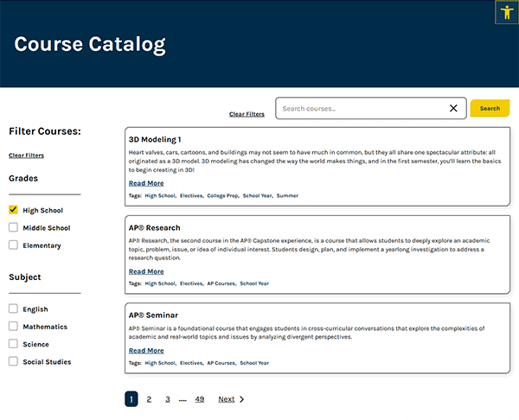The width and height of the screenshot is (519, 420).
Task: Click the Next page arrow chevron
Action: (x=241, y=399)
